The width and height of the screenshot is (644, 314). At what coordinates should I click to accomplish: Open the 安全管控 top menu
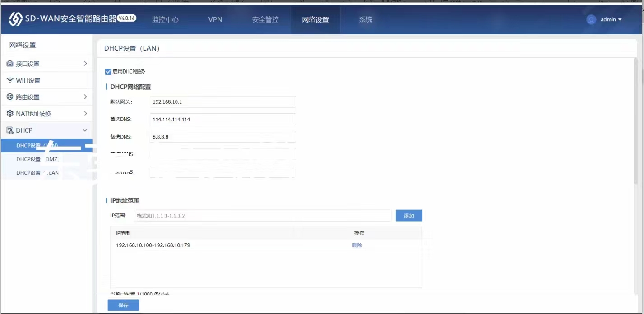click(x=265, y=19)
